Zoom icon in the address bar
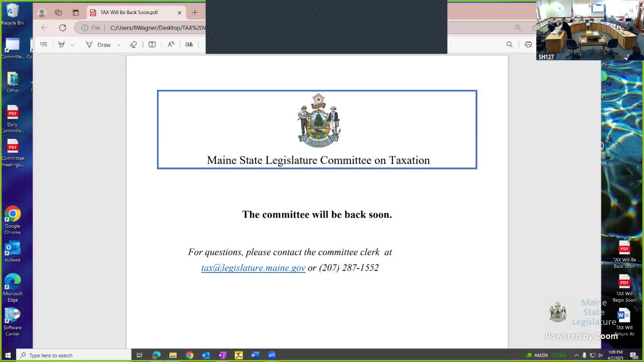 pyautogui.click(x=518, y=28)
